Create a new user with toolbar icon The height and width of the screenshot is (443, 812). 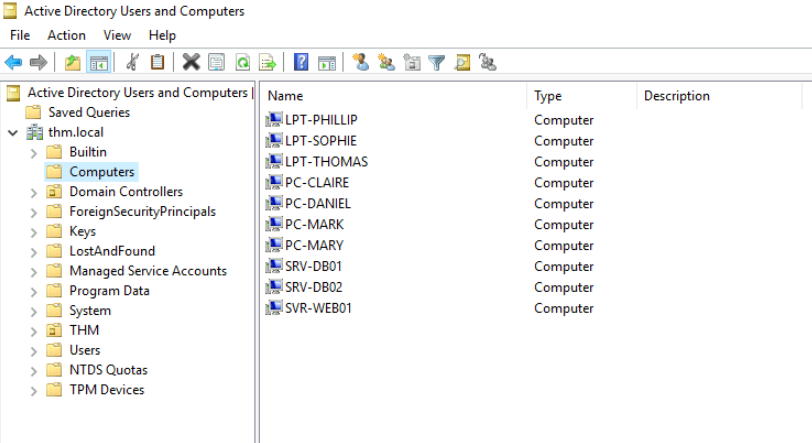[360, 62]
